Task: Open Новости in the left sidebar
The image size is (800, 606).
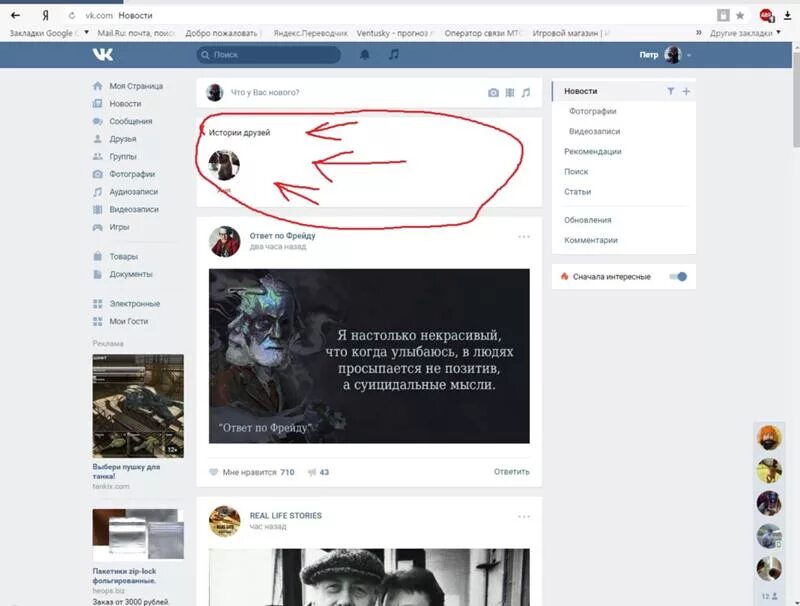Action: tap(125, 104)
